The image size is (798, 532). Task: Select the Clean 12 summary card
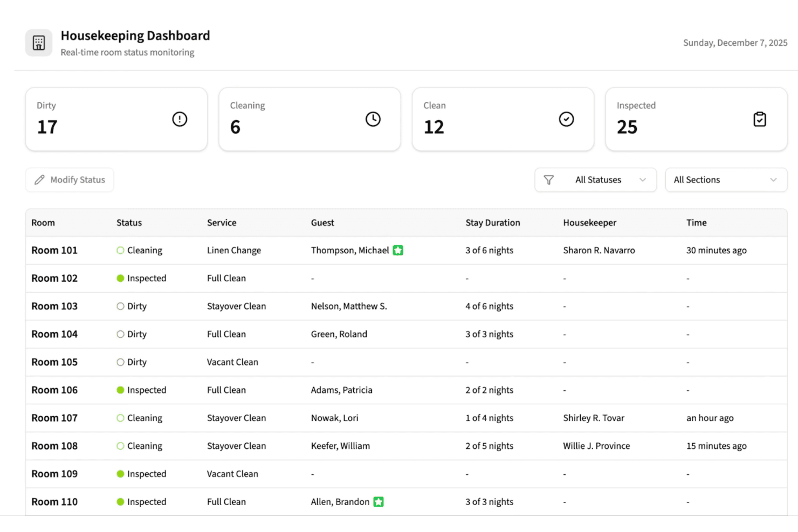click(x=503, y=119)
